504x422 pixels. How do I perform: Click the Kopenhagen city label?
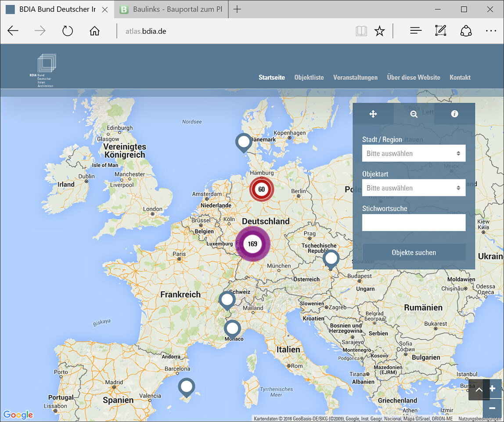[290, 133]
